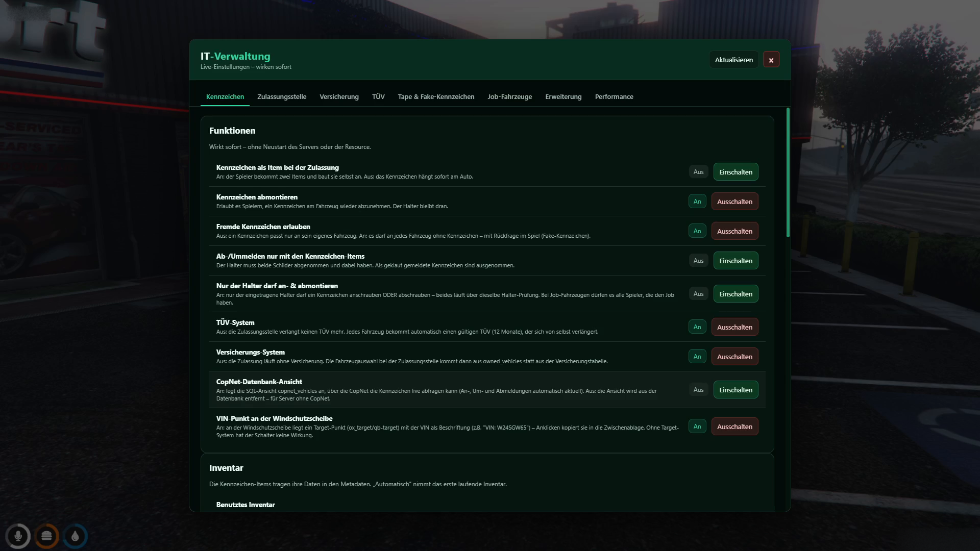
Task: Click the Inventar section heading
Action: tap(226, 468)
